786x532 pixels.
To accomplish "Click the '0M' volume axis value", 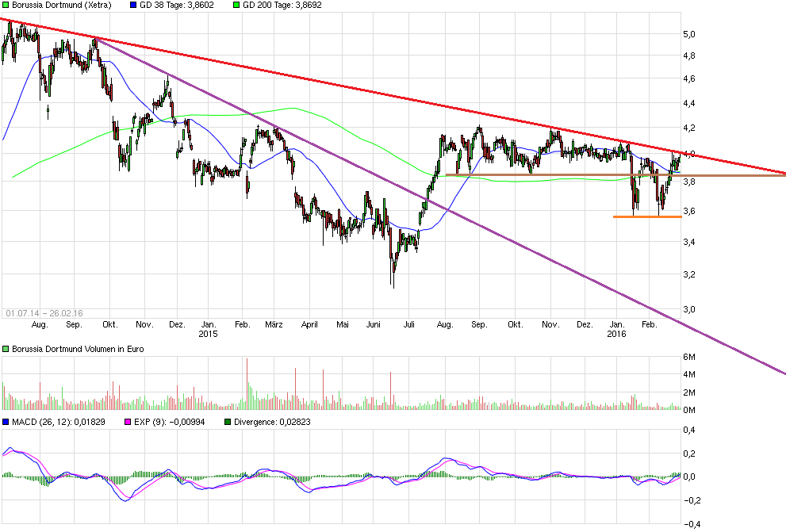I will point(689,410).
